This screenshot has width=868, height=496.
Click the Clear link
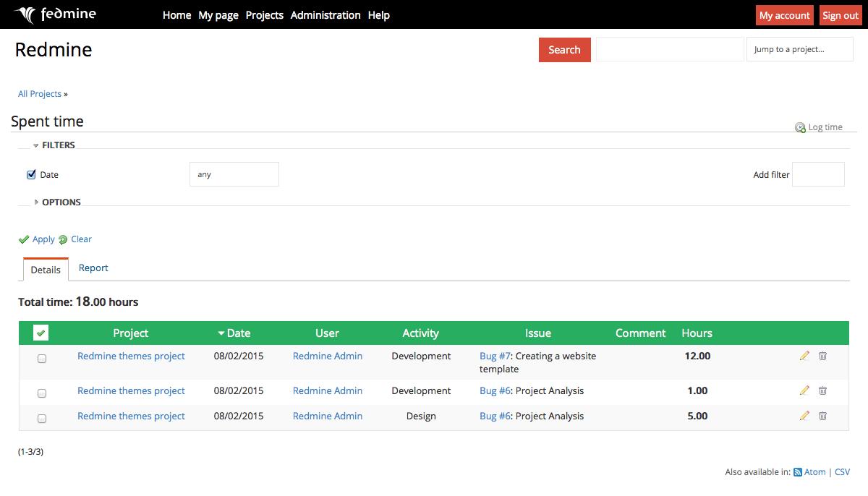pos(81,239)
